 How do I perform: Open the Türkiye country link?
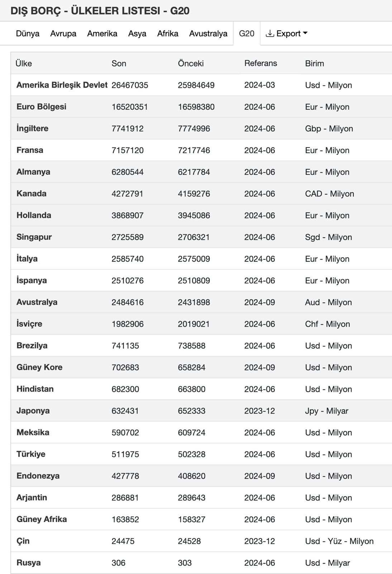pyautogui.click(x=31, y=454)
